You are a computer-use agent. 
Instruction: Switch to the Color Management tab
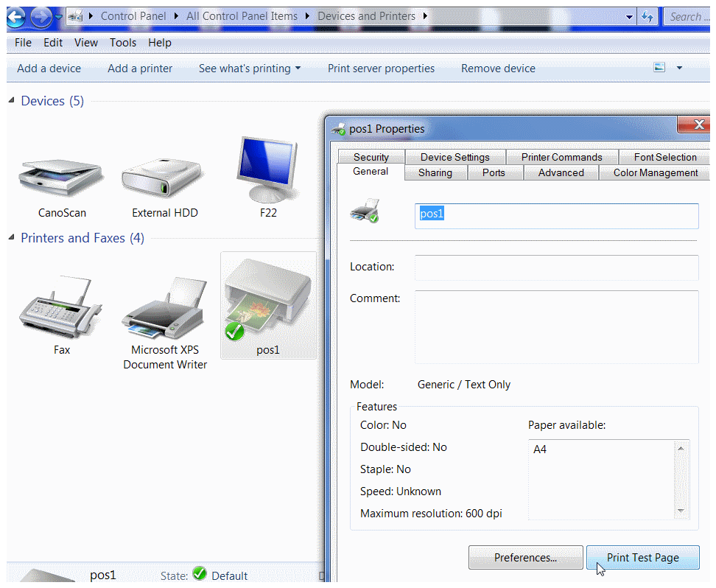656,172
